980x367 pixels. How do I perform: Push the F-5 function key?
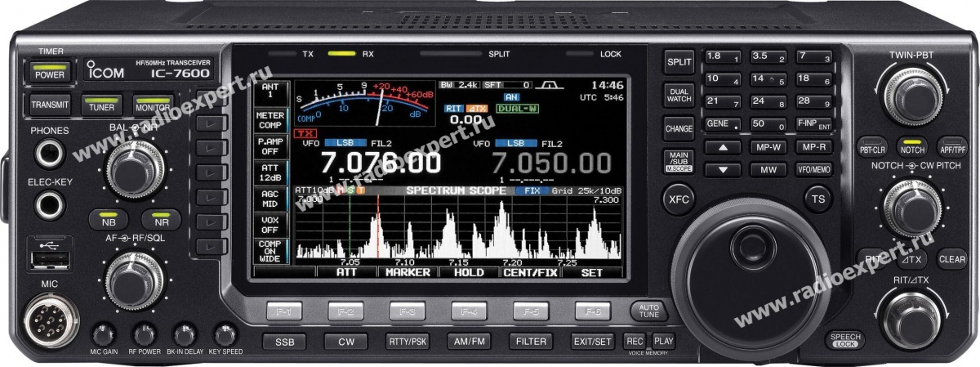point(531,311)
